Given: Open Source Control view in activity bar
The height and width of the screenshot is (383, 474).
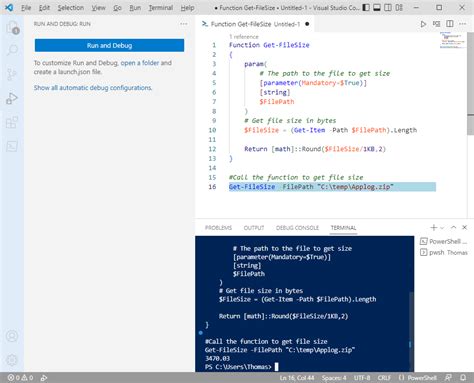Looking at the screenshot, I should tap(12, 74).
